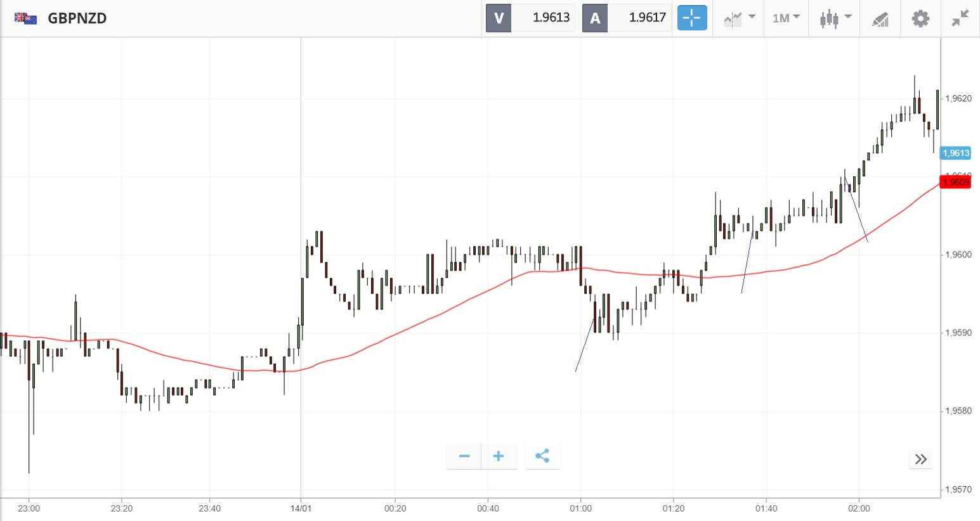Click the GBPNZD flag icon
The image size is (980, 521).
(x=25, y=18)
